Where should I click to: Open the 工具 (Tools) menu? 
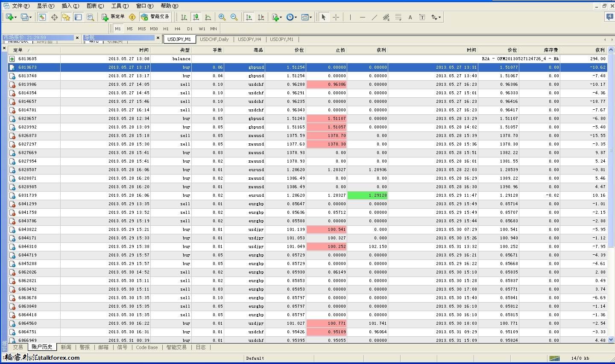tap(120, 6)
